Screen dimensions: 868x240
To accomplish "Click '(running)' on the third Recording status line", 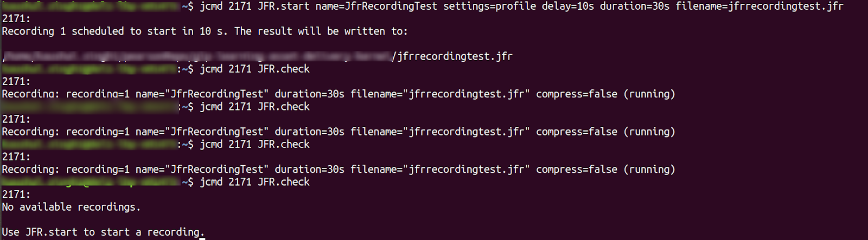I will 649,170.
